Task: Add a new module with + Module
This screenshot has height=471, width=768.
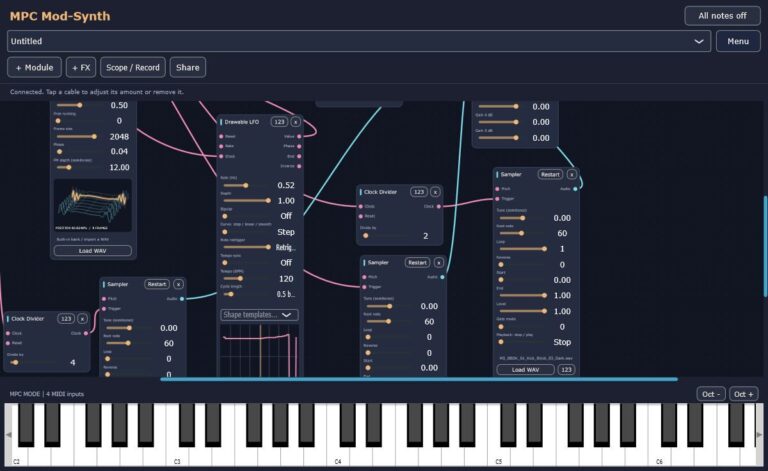Action: point(34,68)
